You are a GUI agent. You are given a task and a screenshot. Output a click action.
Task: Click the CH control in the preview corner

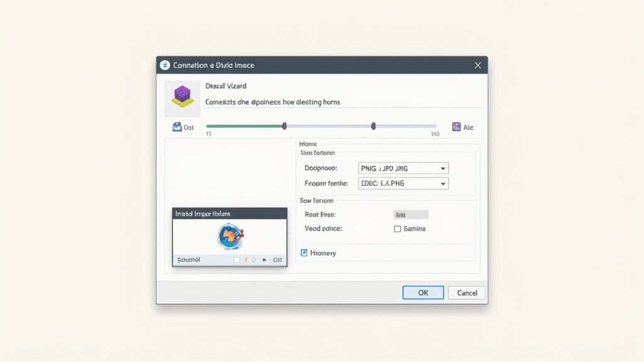[x=278, y=259]
